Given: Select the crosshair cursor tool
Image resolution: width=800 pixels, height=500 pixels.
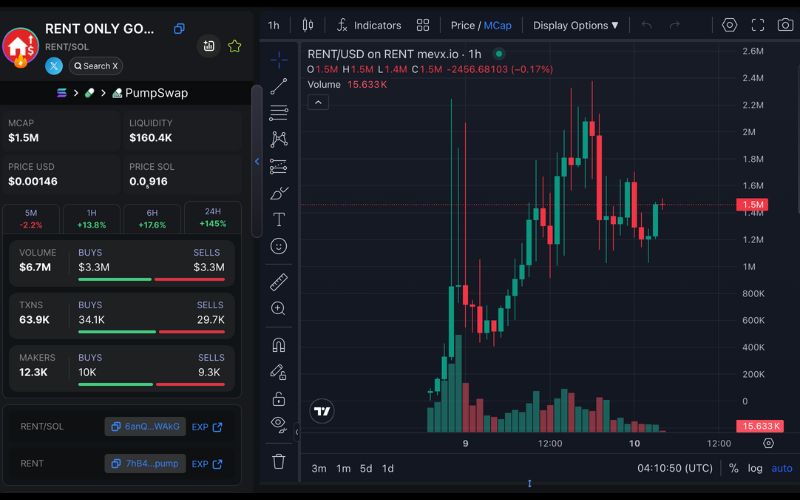Looking at the screenshot, I should pyautogui.click(x=279, y=60).
